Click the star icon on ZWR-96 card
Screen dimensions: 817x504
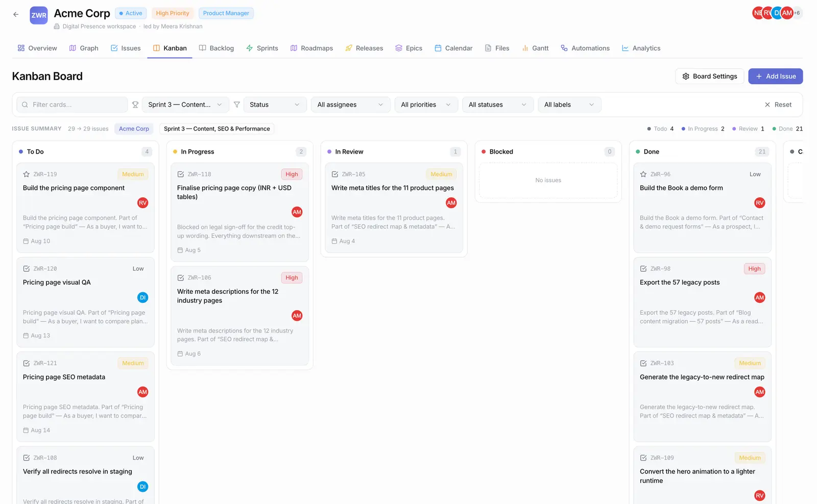643,174
